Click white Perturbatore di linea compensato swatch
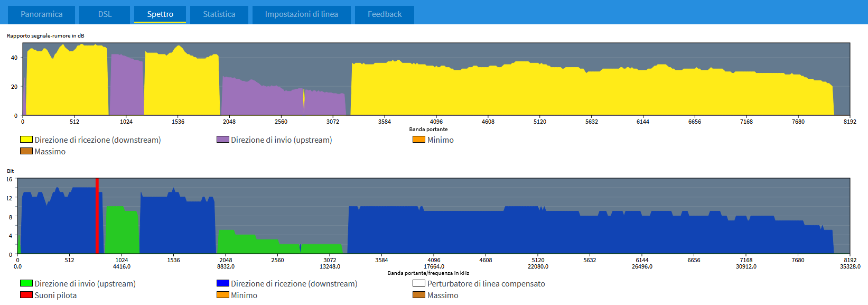Screen dimensions: 868x305 [x=419, y=283]
